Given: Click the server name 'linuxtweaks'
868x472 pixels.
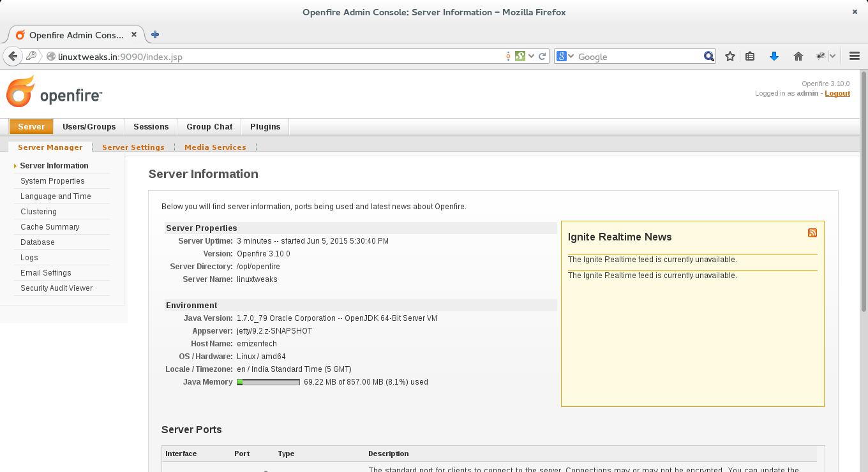Looking at the screenshot, I should coord(257,279).
